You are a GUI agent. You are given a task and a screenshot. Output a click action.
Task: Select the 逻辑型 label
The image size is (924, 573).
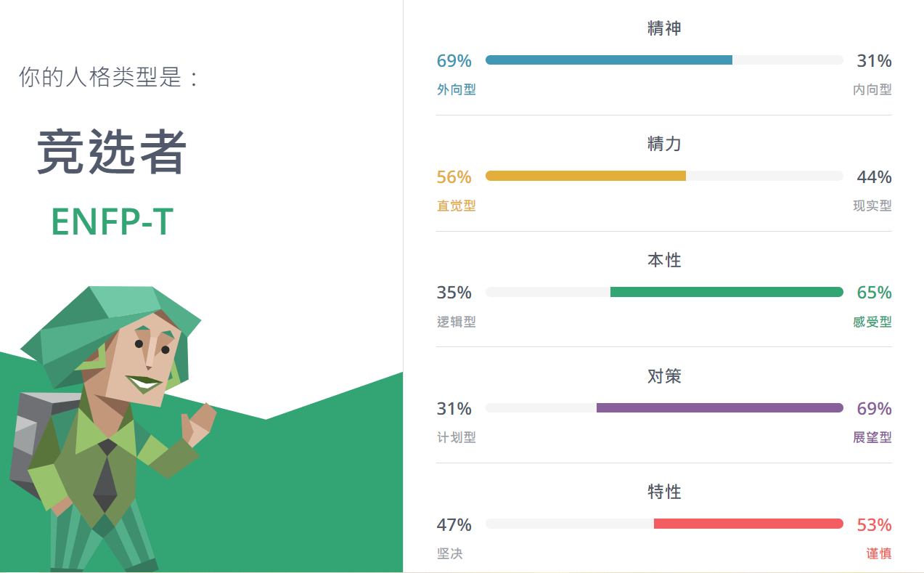coord(456,322)
